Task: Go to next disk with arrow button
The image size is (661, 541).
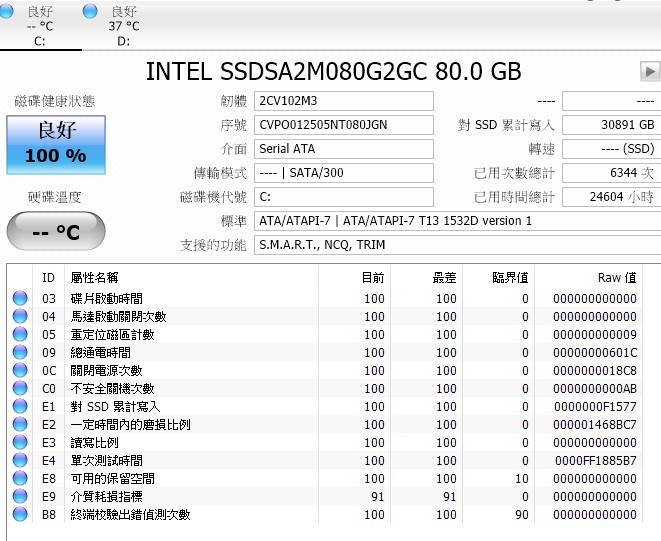Action: pyautogui.click(x=650, y=71)
